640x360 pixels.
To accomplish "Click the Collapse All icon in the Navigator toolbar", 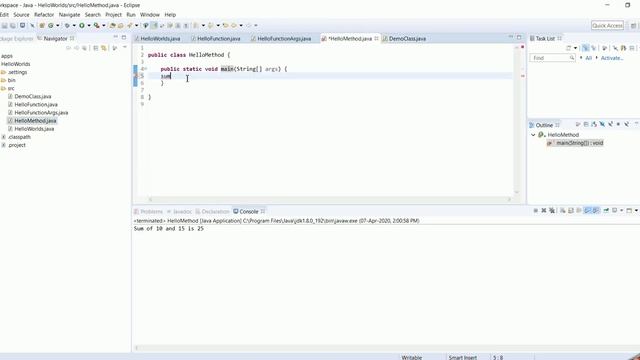I will (96, 48).
